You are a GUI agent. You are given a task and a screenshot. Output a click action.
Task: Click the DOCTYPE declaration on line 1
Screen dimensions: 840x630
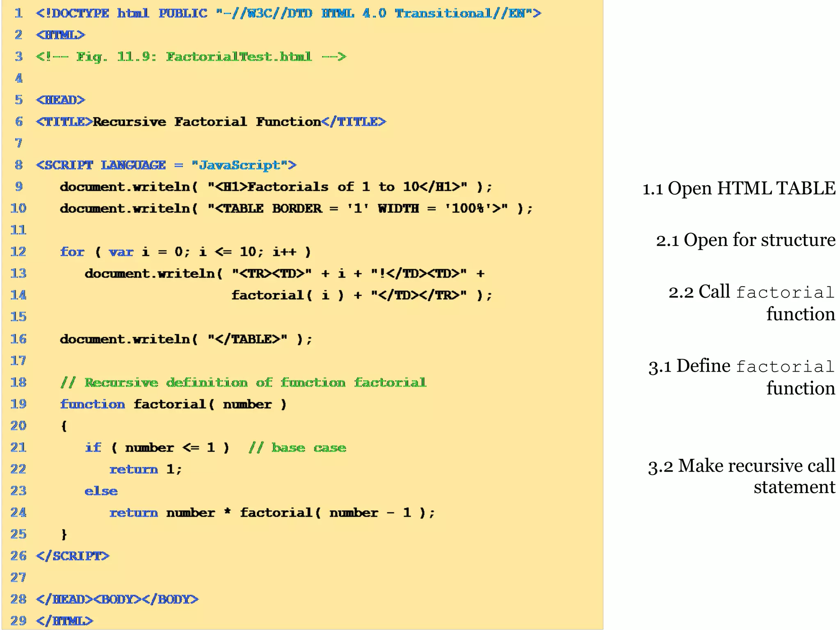pos(289,14)
